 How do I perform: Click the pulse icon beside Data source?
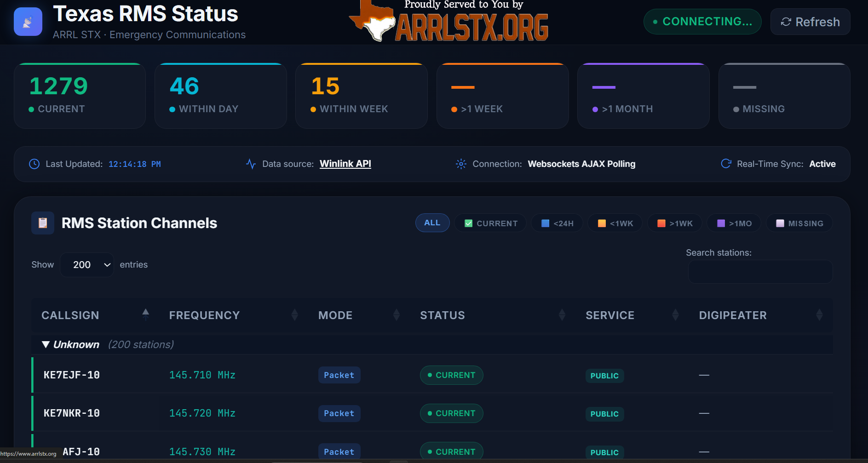tap(251, 164)
